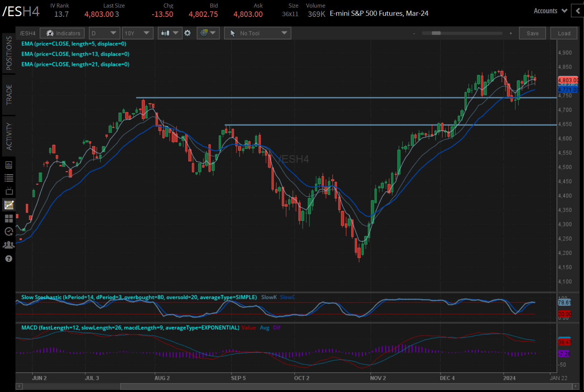Open chart settings gear icon
Image resolution: width=584 pixels, height=392 pixels.
(x=187, y=33)
